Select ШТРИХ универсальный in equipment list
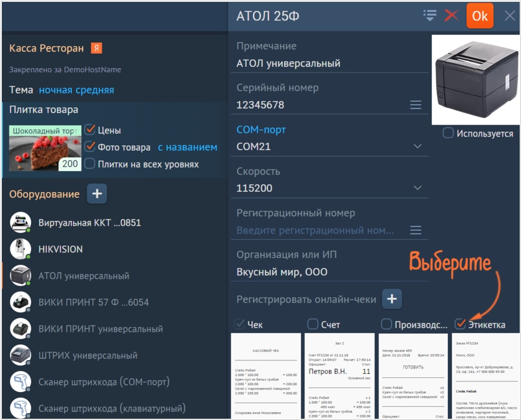Image resolution: width=521 pixels, height=420 pixels. (87, 355)
